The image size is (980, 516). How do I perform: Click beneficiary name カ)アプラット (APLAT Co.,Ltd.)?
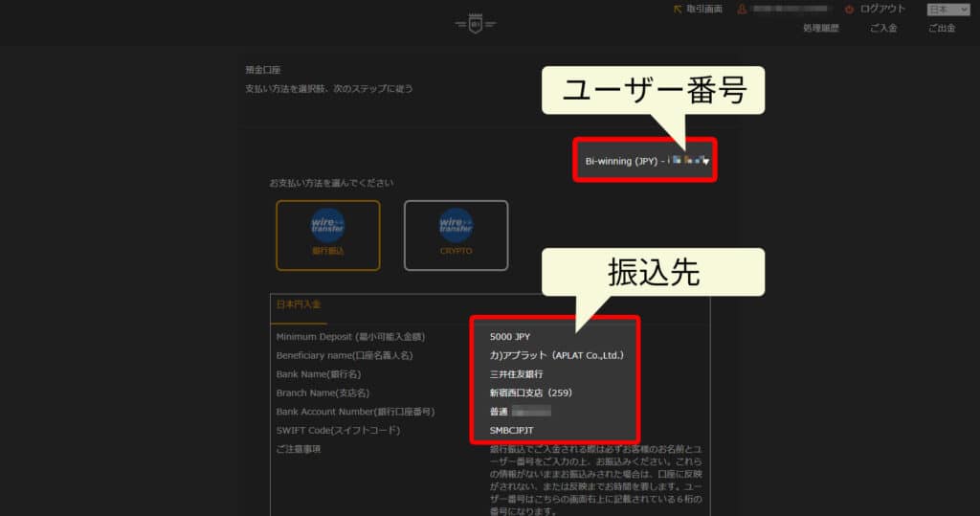coord(556,355)
